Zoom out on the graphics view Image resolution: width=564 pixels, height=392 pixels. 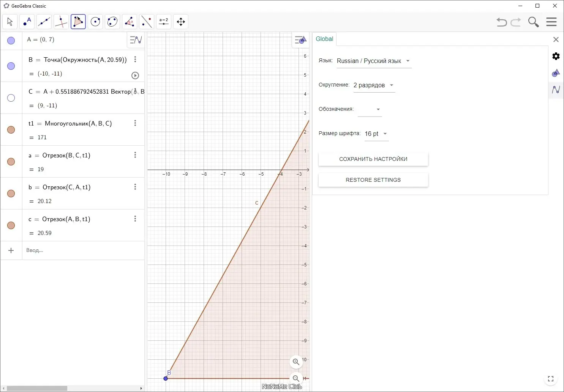pos(296,378)
